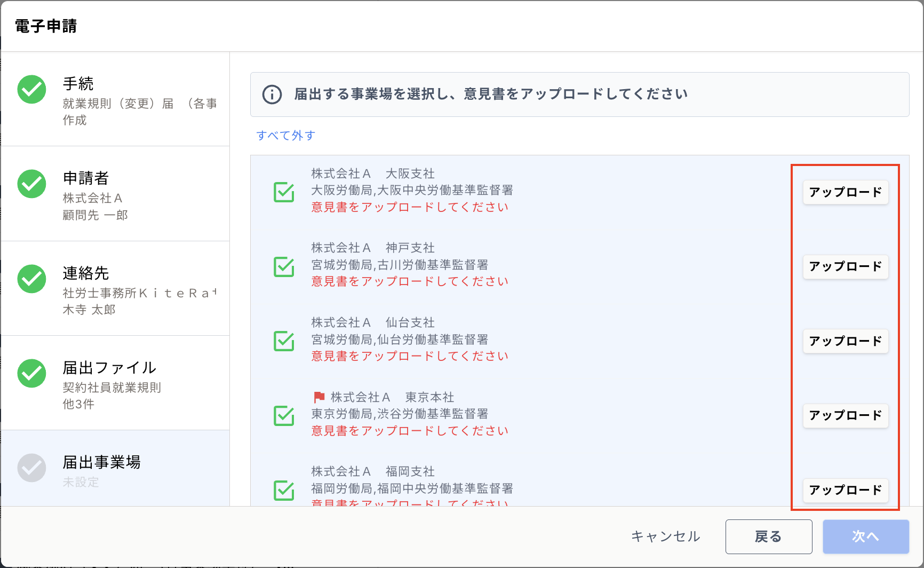Toggle the 東京本社 checkbox
Image resolution: width=924 pixels, height=568 pixels.
click(x=284, y=415)
